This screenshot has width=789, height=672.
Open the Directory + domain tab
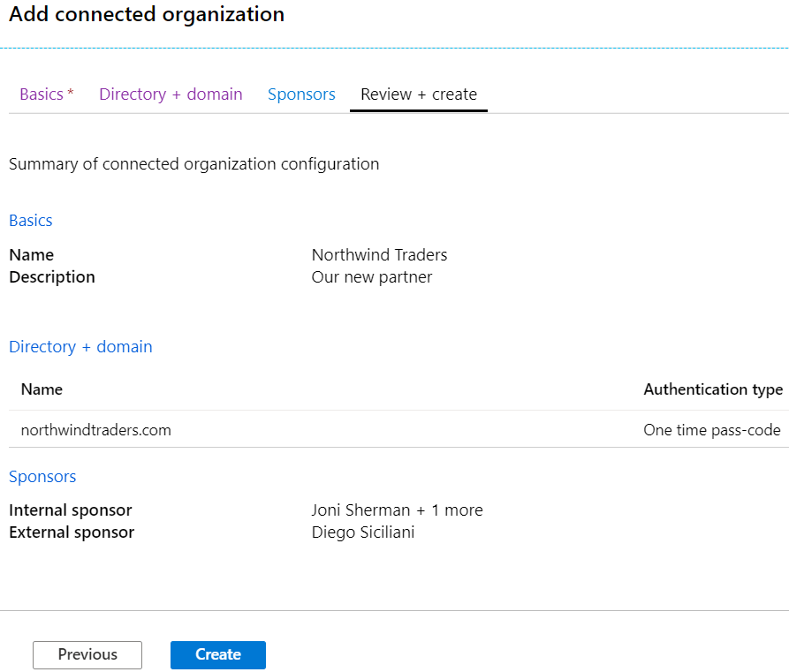point(171,94)
